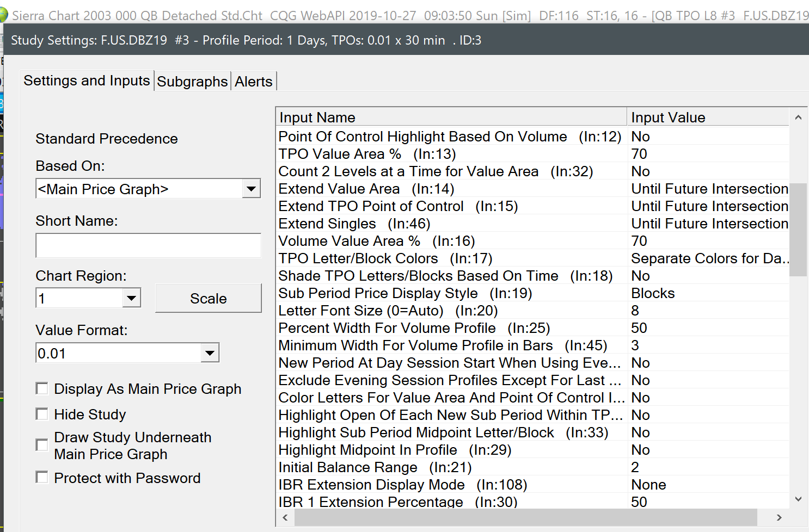Click the Scale button
Image resolution: width=809 pixels, height=532 pixels.
[209, 298]
